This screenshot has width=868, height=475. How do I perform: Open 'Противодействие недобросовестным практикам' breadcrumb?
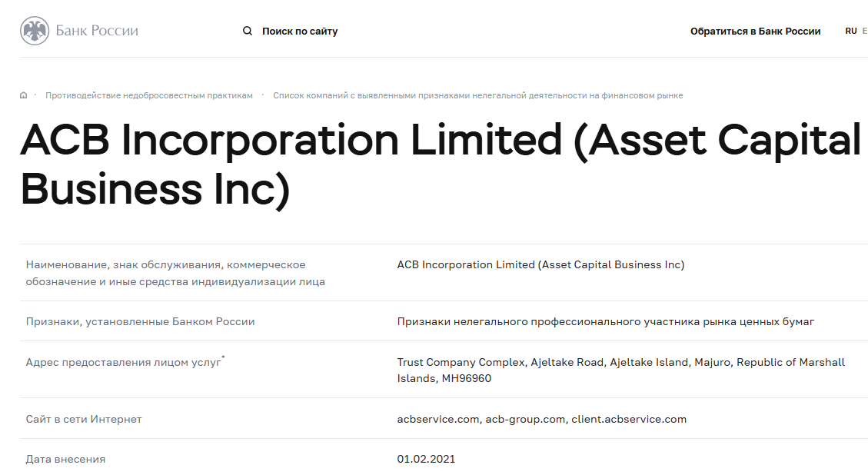point(148,95)
